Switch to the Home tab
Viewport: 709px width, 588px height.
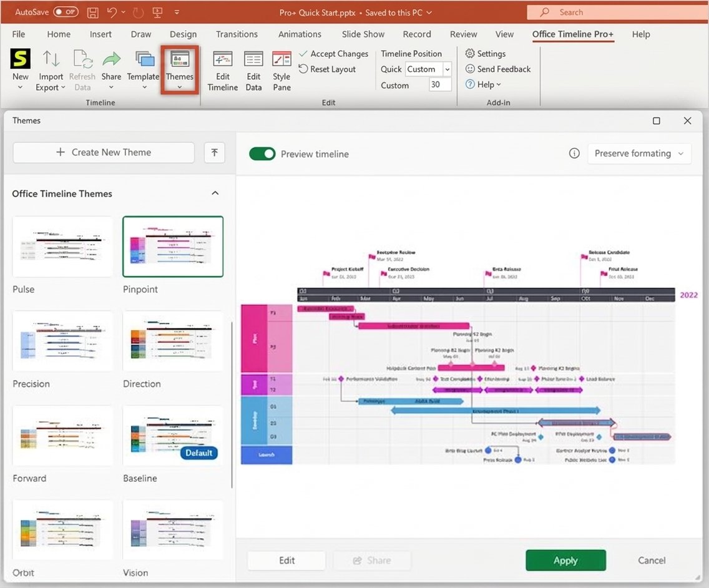(59, 34)
